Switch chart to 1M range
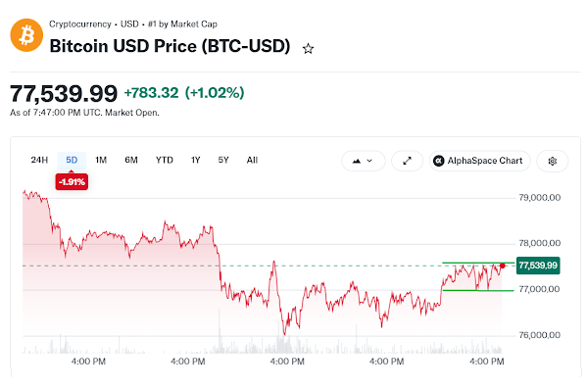Screen dimensions: 588x387 pos(101,160)
